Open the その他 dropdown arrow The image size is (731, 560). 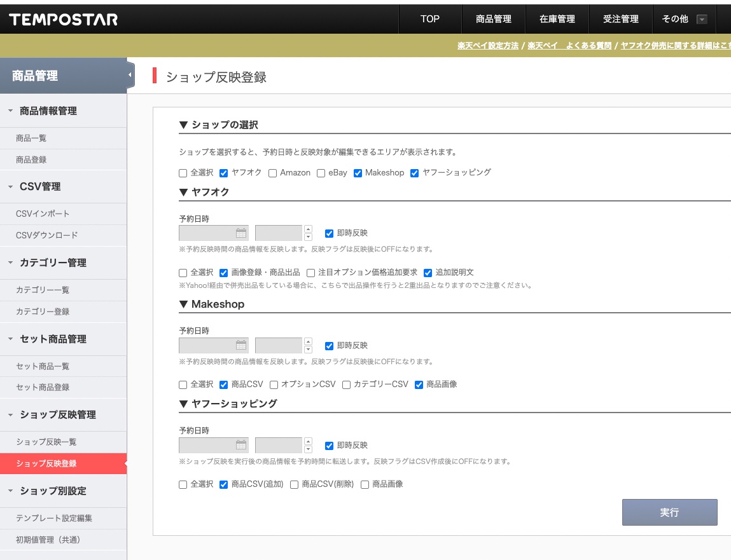click(702, 19)
